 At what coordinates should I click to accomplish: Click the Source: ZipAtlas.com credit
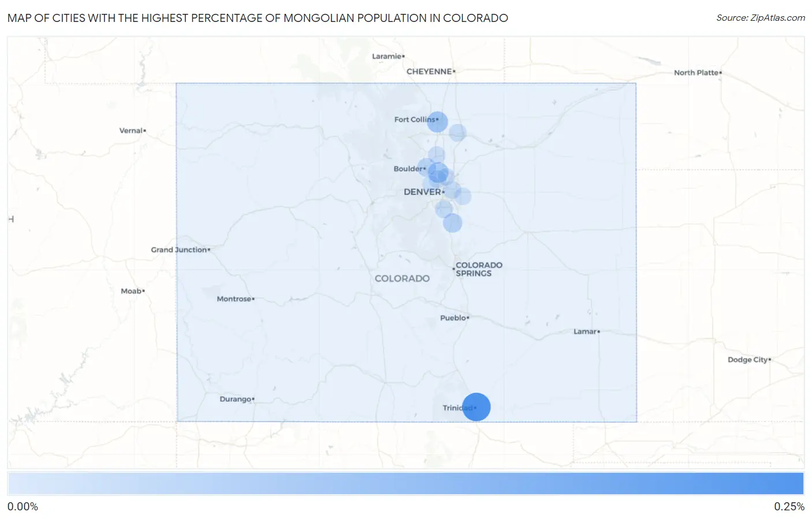click(761, 18)
